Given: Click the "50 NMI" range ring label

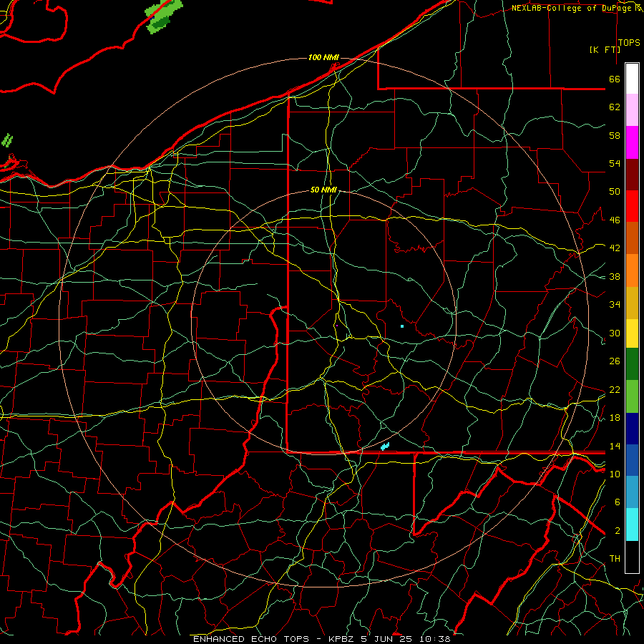Looking at the screenshot, I should click(x=323, y=190).
